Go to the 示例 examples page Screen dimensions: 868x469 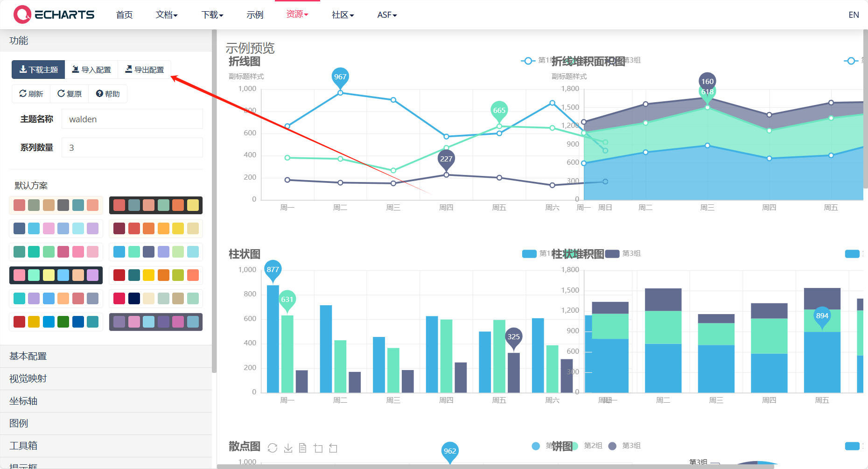point(255,15)
